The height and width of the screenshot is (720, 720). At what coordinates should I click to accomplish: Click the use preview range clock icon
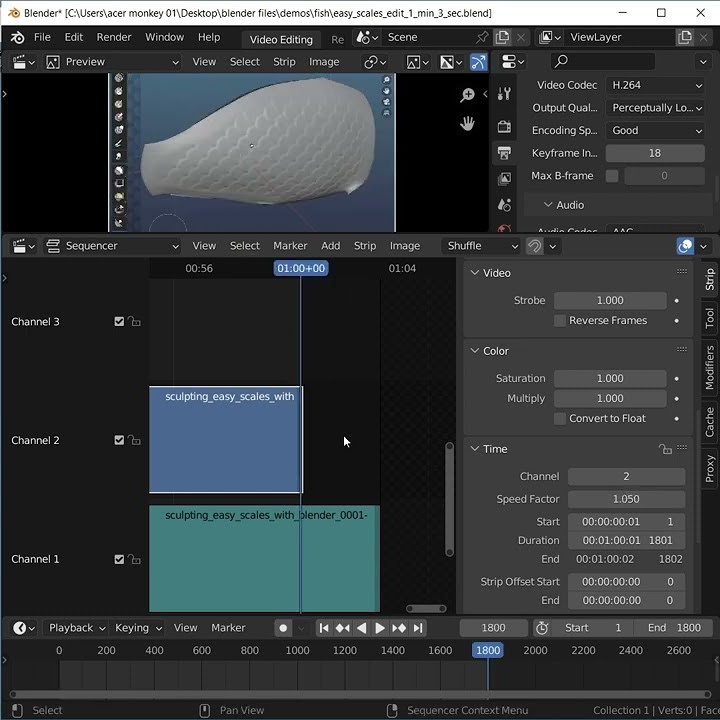click(542, 628)
